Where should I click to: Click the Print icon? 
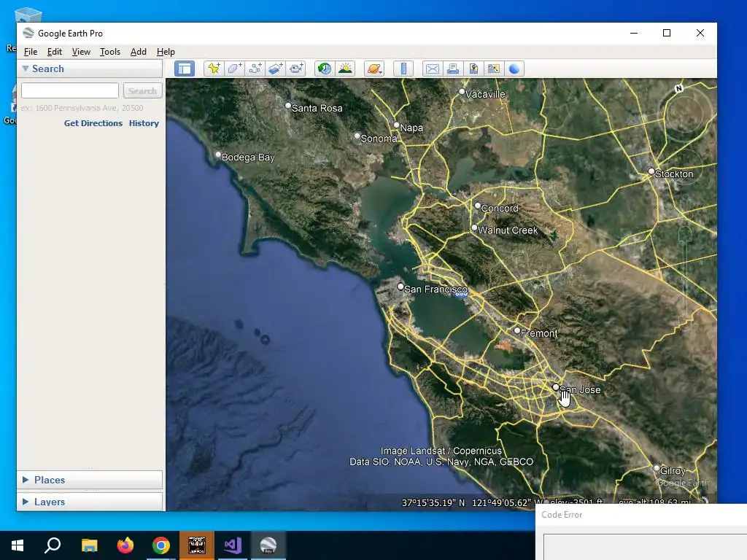click(452, 69)
